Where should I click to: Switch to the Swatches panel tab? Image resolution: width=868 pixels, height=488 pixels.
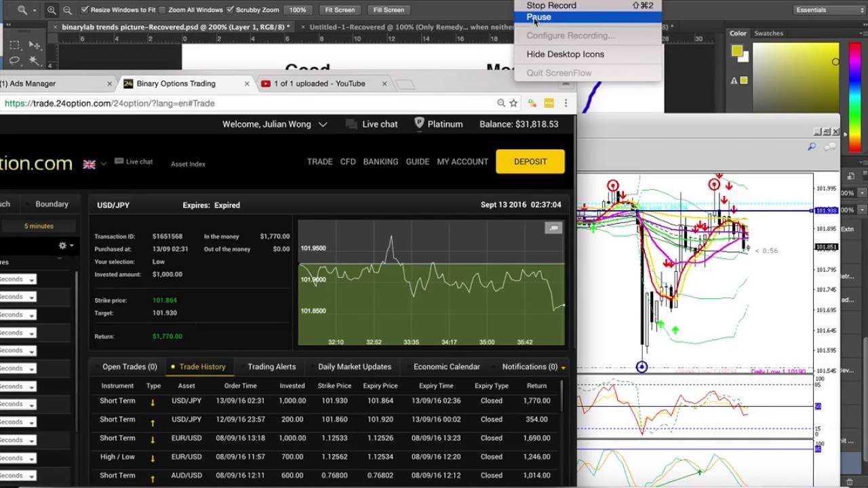(x=768, y=33)
